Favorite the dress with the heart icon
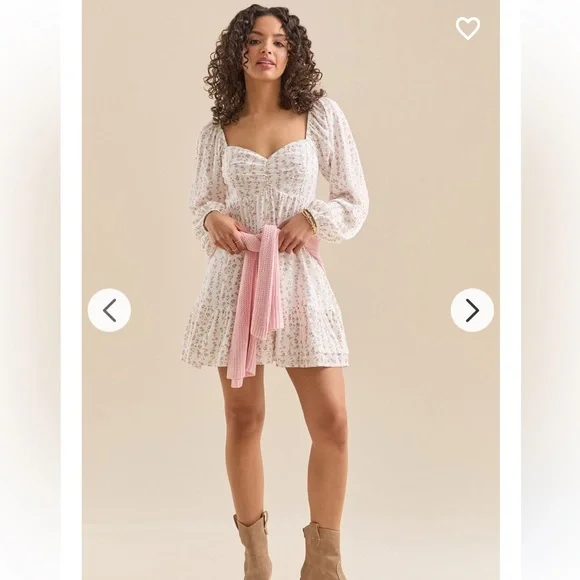Viewport: 580px width, 580px height. click(x=468, y=28)
